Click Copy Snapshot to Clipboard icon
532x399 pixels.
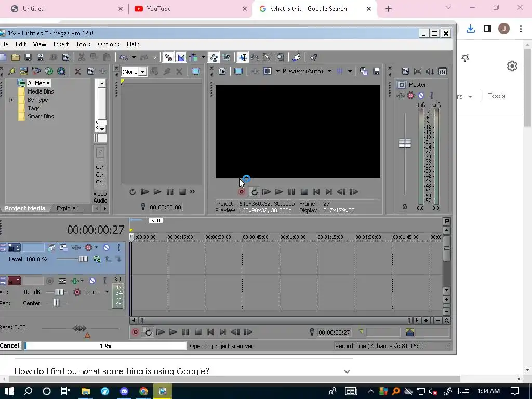coord(364,71)
